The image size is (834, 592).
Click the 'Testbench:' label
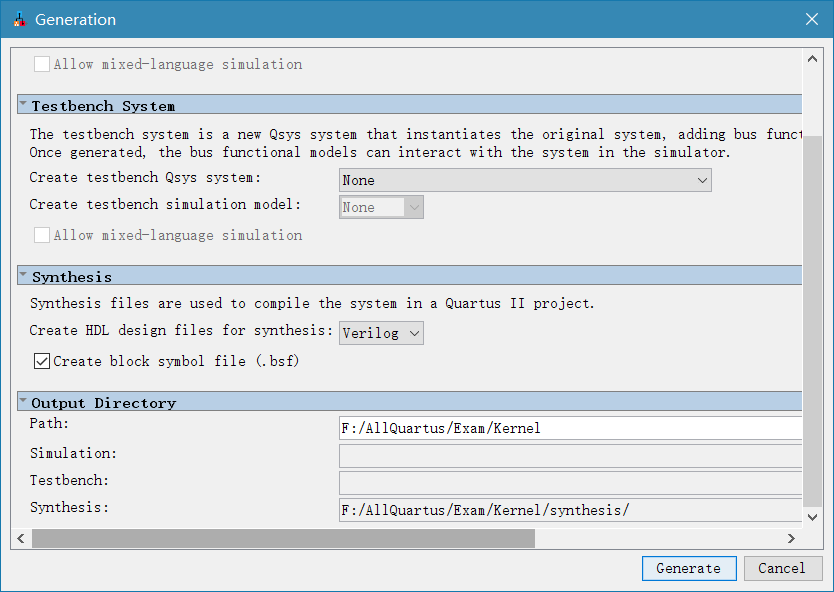[x=69, y=480]
